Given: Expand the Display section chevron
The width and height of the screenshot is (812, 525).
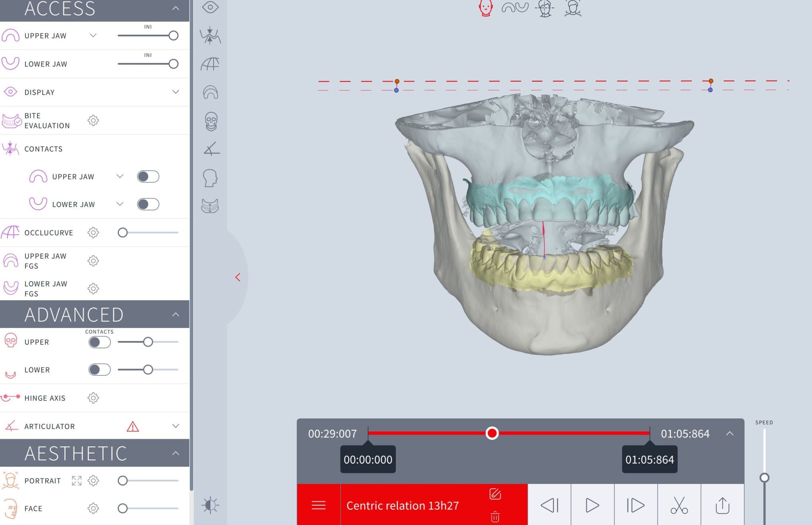Looking at the screenshot, I should (176, 92).
